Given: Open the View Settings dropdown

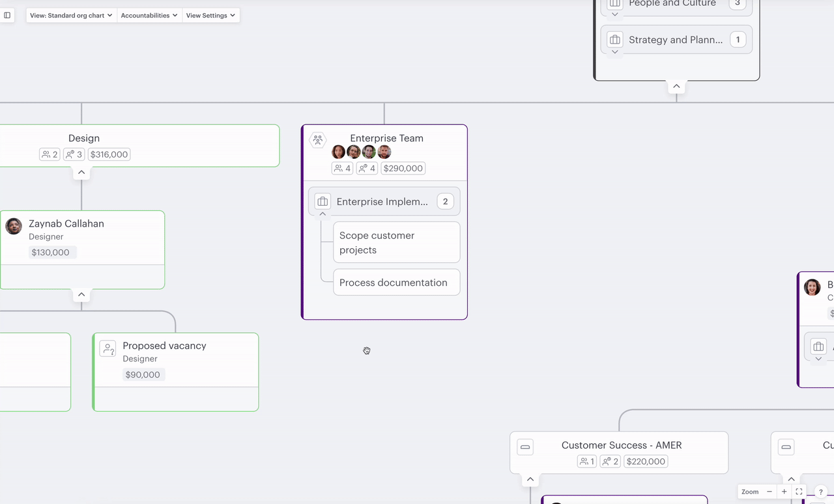Looking at the screenshot, I should tap(210, 15).
